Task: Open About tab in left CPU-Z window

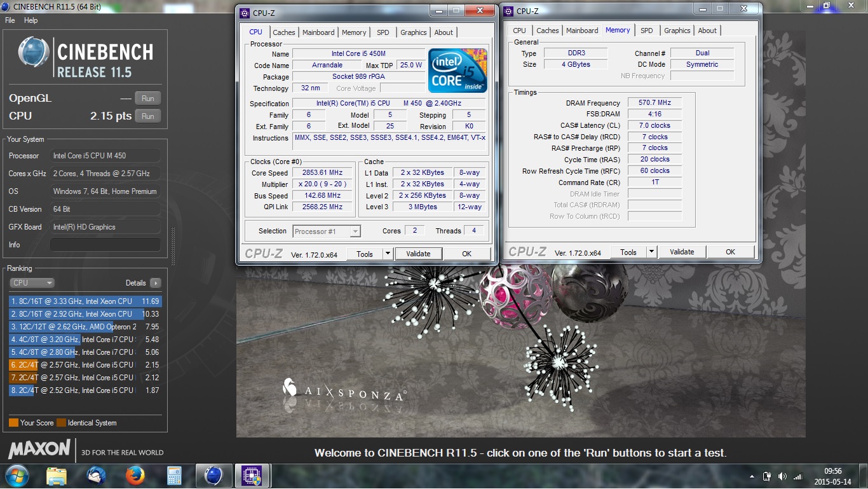Action: [444, 32]
